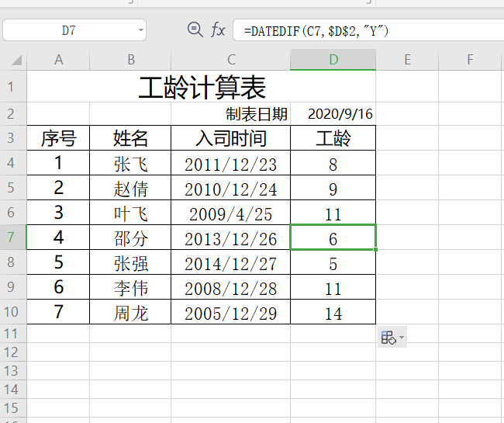The image size is (504, 423).
Task: Select row 13 header
Action: click(x=13, y=371)
